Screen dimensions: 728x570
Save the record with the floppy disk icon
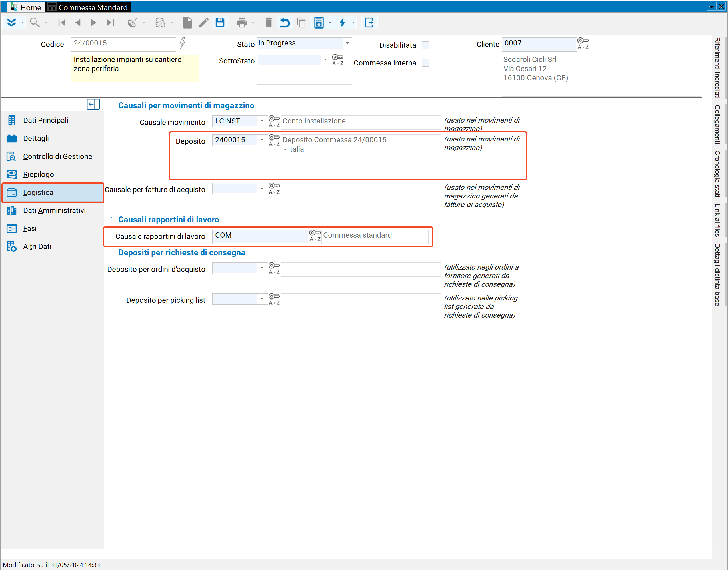pyautogui.click(x=220, y=23)
